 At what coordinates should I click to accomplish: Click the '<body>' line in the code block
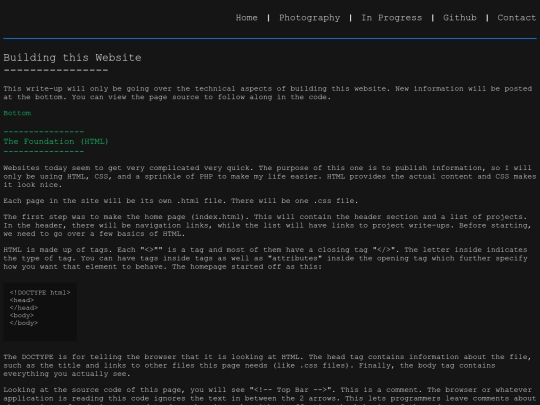coord(22,315)
